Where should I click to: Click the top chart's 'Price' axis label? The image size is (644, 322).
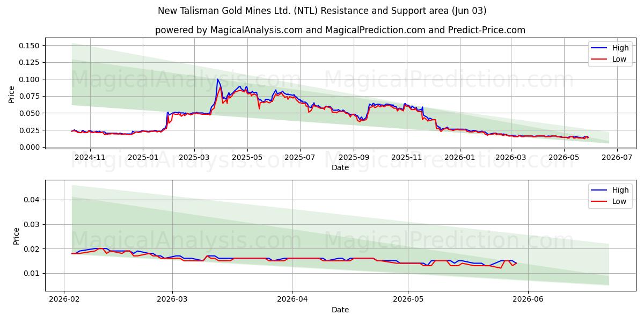click(12, 94)
